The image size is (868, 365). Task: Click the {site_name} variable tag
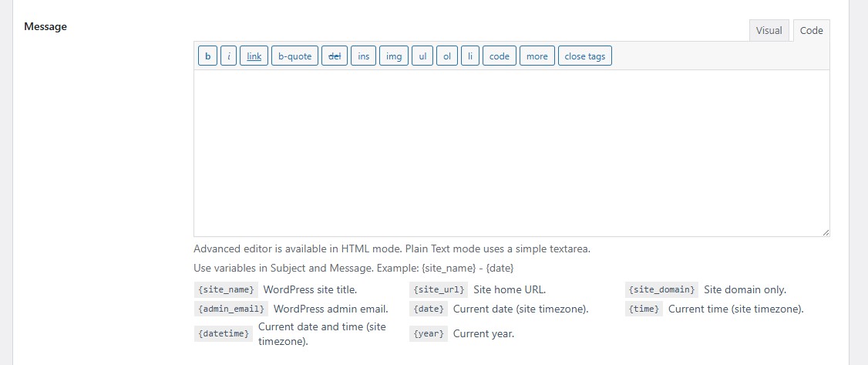pyautogui.click(x=226, y=290)
